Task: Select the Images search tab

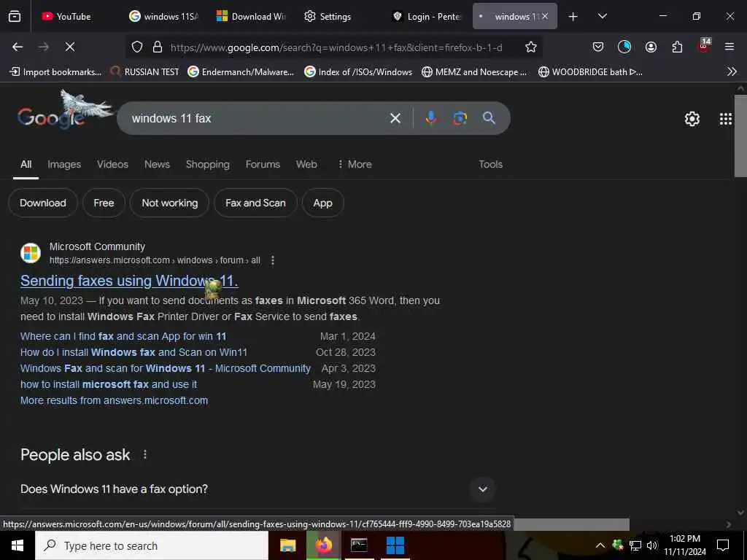Action: coord(64,164)
